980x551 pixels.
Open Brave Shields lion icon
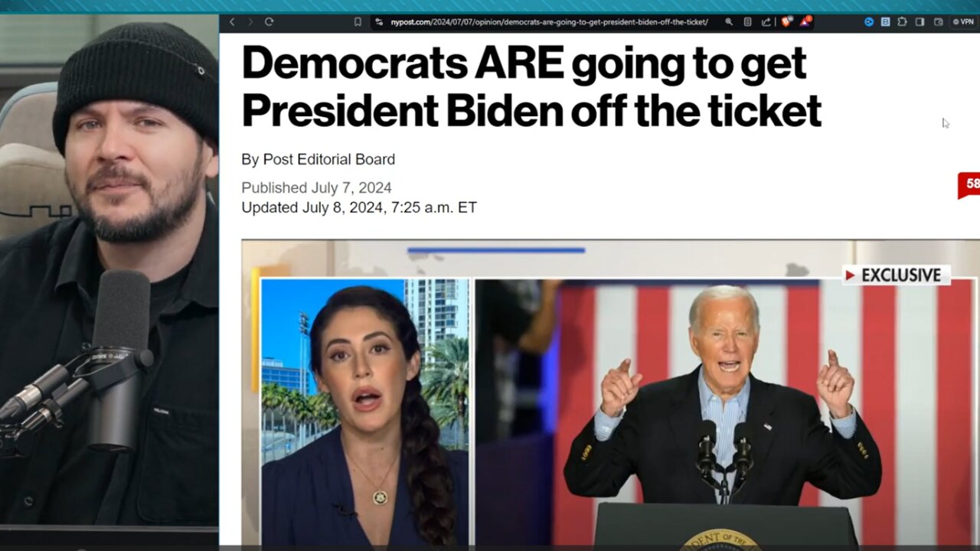click(x=786, y=22)
